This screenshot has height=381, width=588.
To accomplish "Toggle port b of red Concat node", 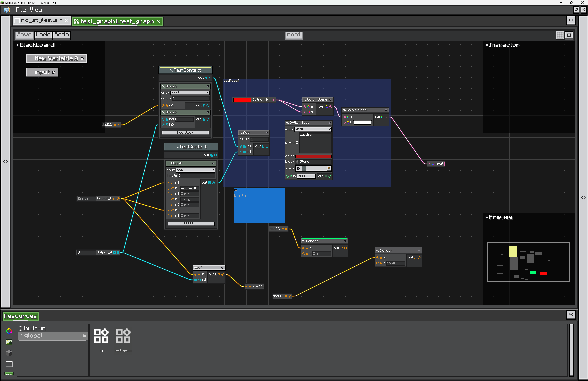I will (x=377, y=263).
